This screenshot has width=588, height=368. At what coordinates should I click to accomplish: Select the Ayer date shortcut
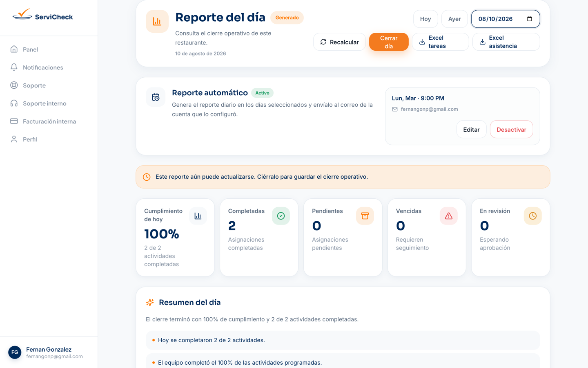coord(454,19)
